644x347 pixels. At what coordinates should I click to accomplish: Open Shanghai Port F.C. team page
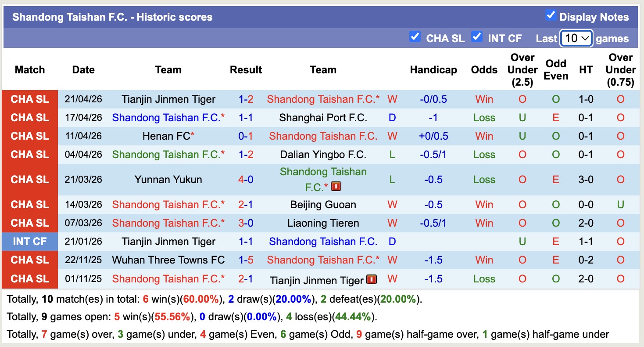323,117
